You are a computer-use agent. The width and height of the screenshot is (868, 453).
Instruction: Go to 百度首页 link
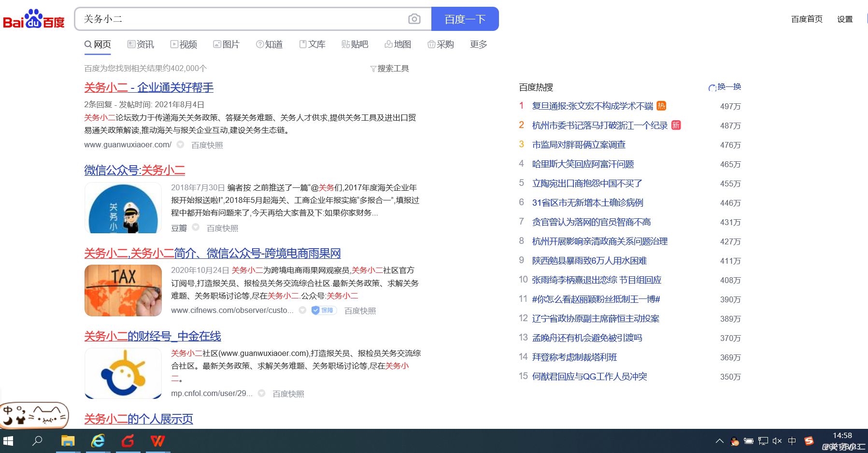click(x=807, y=19)
